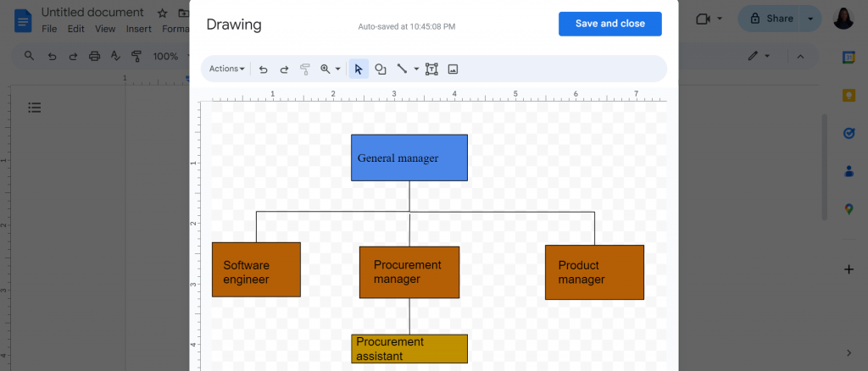This screenshot has height=371, width=868.
Task: Choose the Line tool icon
Action: pos(403,69)
